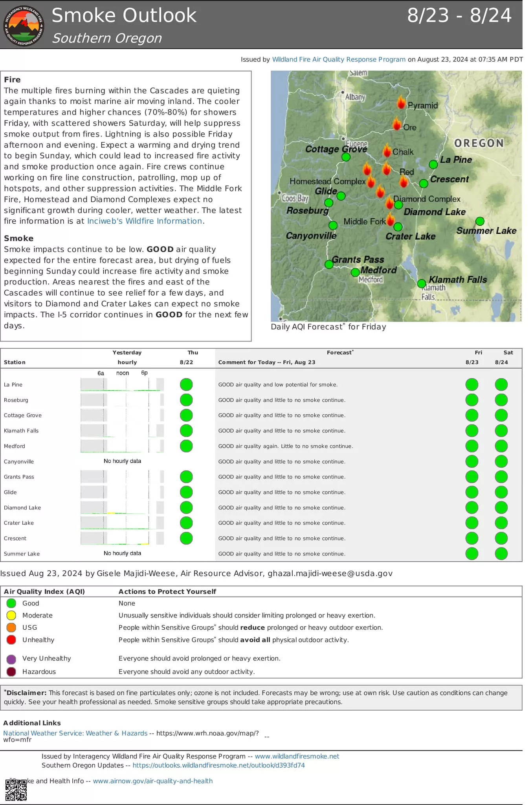
Task: Click the Grants Pass station name
Action: tap(19, 477)
